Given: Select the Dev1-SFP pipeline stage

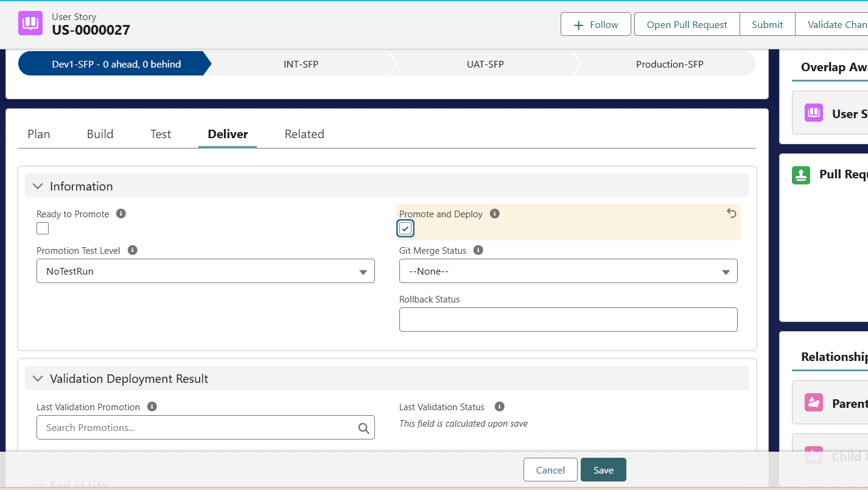Looking at the screenshot, I should tap(116, 64).
